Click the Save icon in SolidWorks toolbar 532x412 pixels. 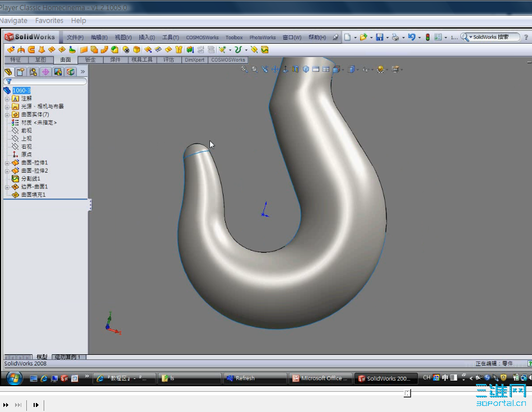[x=380, y=37]
